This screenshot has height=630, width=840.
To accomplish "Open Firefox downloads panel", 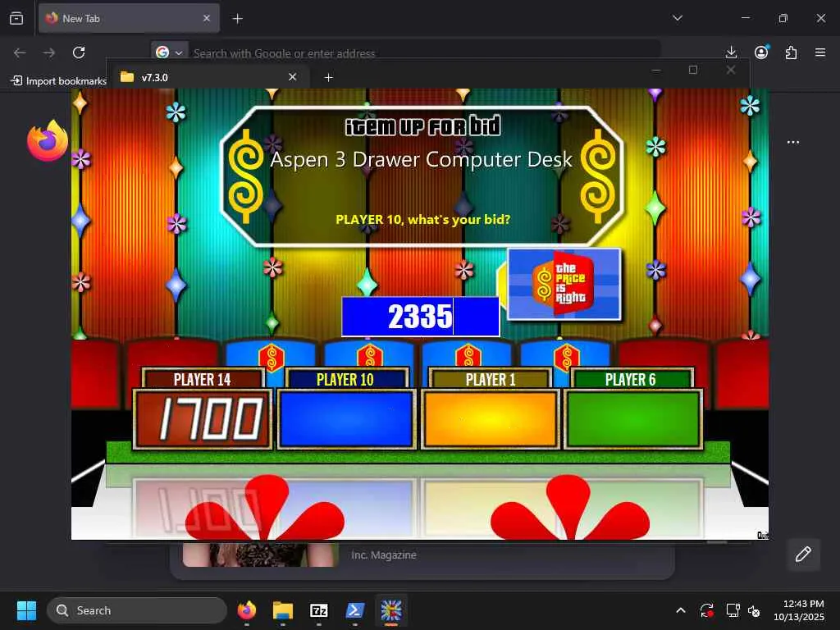I will 731,52.
